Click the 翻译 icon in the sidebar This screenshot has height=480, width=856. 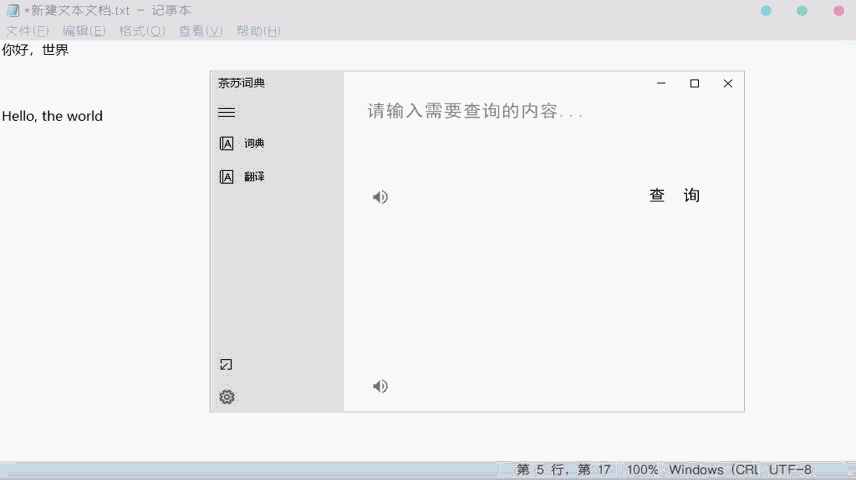(x=227, y=176)
